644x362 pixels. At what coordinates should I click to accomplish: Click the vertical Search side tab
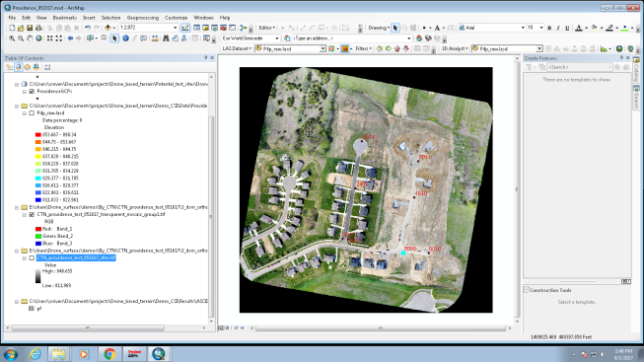(x=637, y=98)
